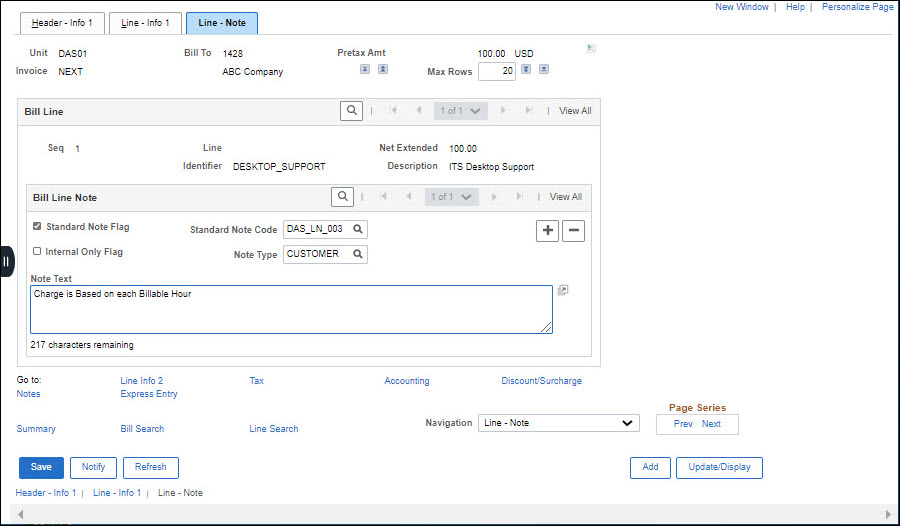Viewport: 900px width, 526px height.
Task: Open the Note Type lookup magnifier
Action: [357, 254]
